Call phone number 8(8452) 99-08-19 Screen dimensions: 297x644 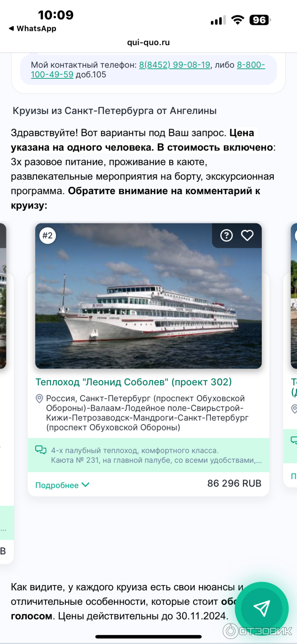click(175, 65)
